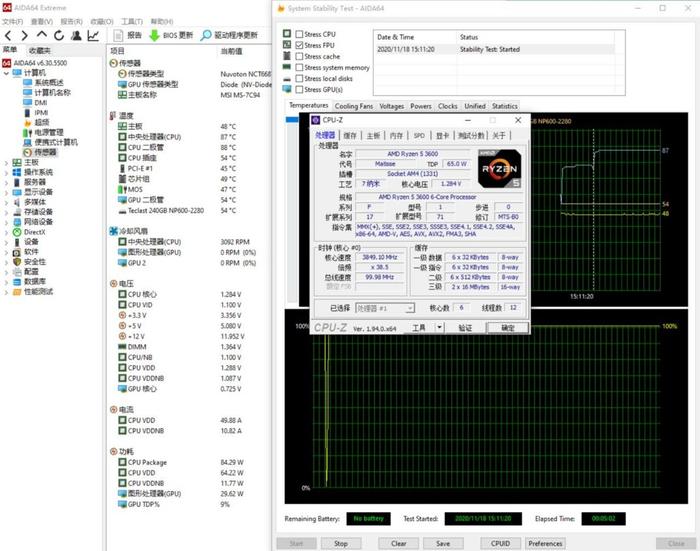Viewport: 700px width, 551px height.
Task: Enable the Stress GPU(s) checkbox
Action: point(299,89)
